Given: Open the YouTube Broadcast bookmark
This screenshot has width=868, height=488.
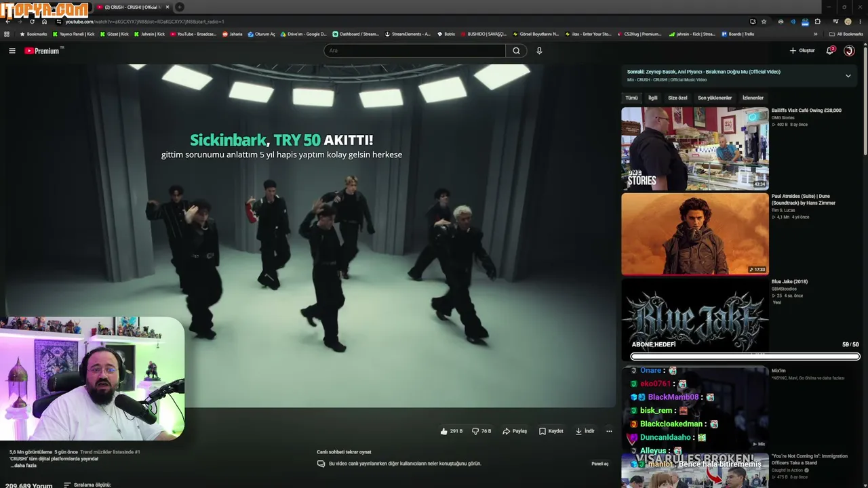Looking at the screenshot, I should (194, 34).
